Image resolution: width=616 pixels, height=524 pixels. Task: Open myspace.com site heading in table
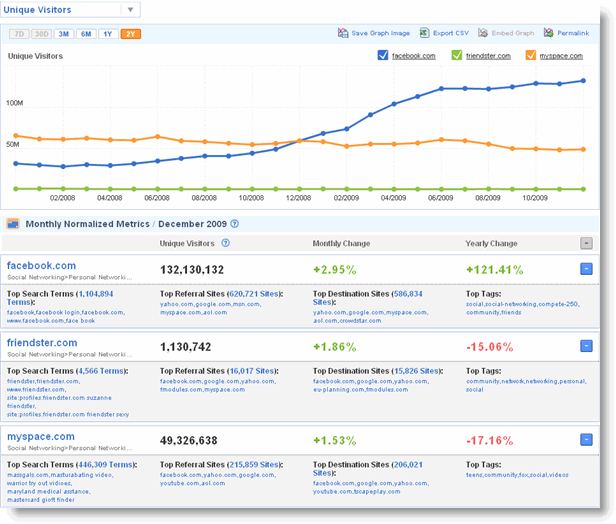41,436
